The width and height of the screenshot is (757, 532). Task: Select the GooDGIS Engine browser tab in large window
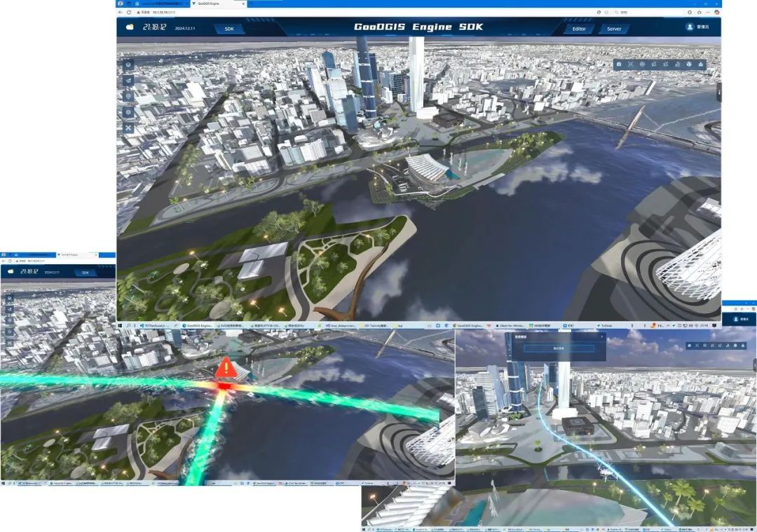pyautogui.click(x=217, y=4)
